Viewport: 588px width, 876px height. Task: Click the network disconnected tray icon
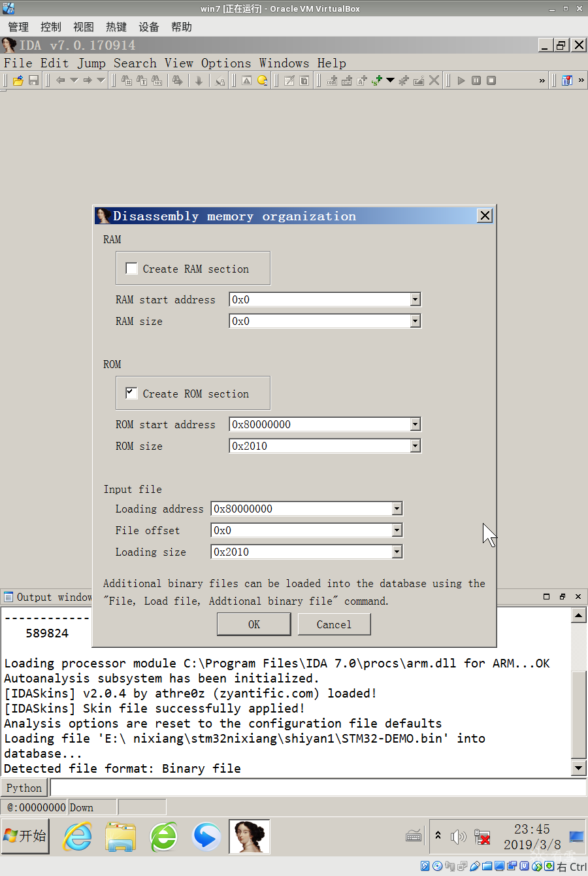pyautogui.click(x=482, y=836)
